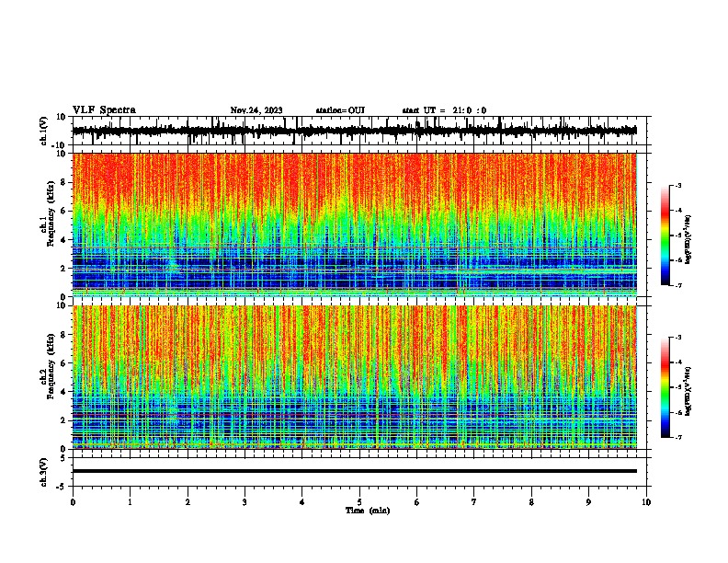Click the ch.3 flat black trace
Image resolution: width=728 pixels, height=563 pixels.
(x=354, y=471)
